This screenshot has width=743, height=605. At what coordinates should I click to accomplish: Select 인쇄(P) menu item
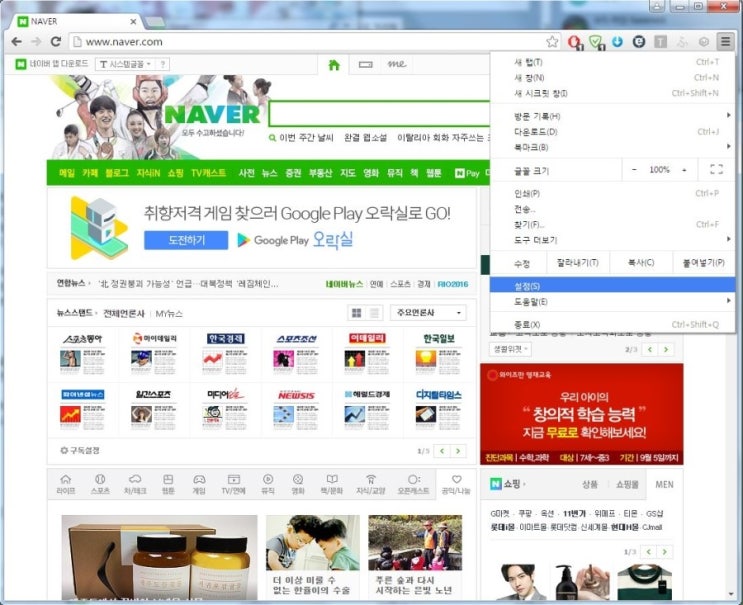point(613,193)
